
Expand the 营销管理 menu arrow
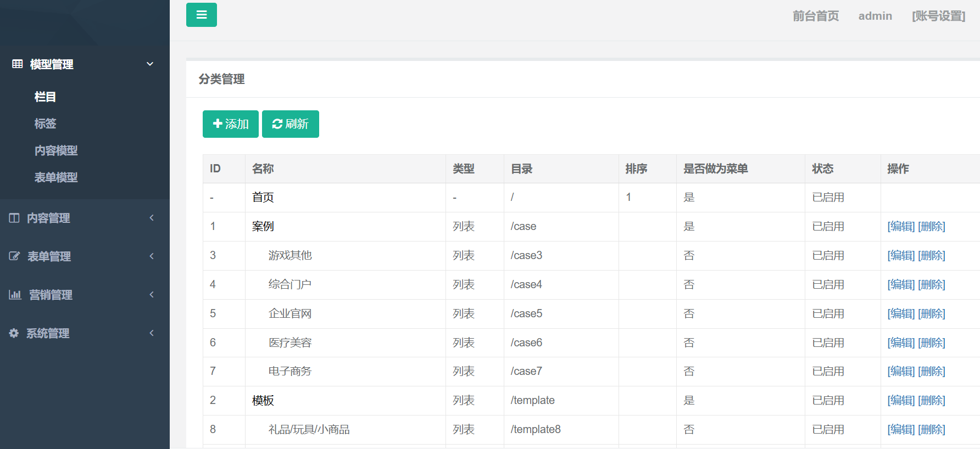152,295
